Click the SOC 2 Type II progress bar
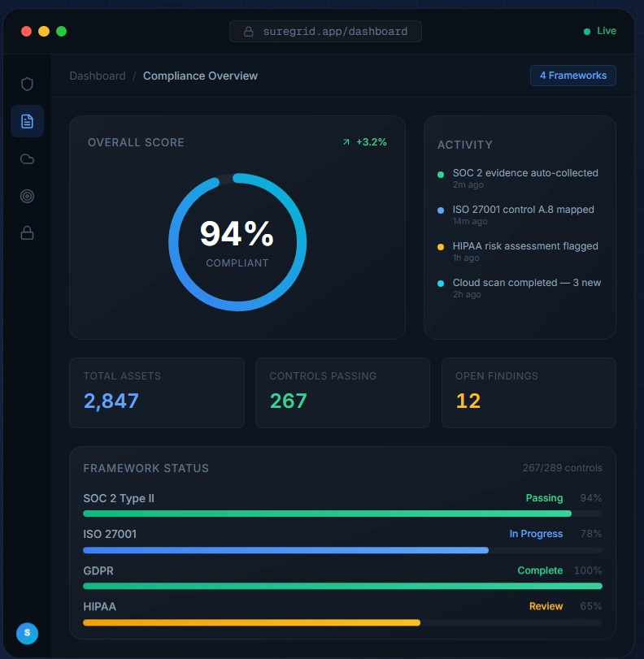The height and width of the screenshot is (659, 644). pyautogui.click(x=343, y=514)
